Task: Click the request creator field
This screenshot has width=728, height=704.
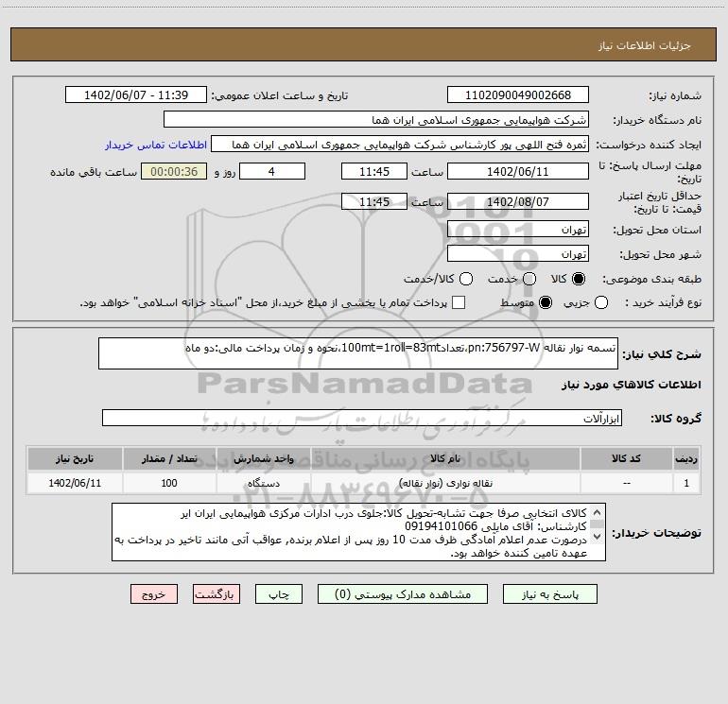Action: pyautogui.click(x=400, y=145)
